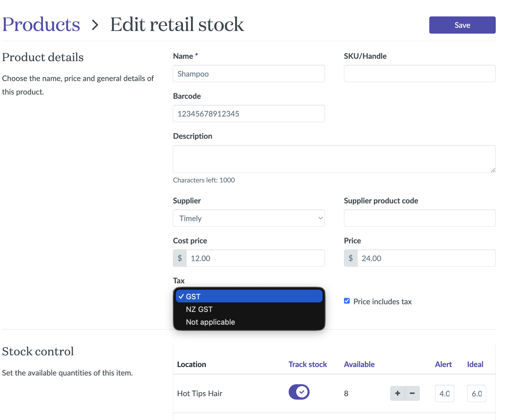527x420 pixels.
Task: Toggle Track stock for Hot Tips Hair
Action: pos(299,392)
